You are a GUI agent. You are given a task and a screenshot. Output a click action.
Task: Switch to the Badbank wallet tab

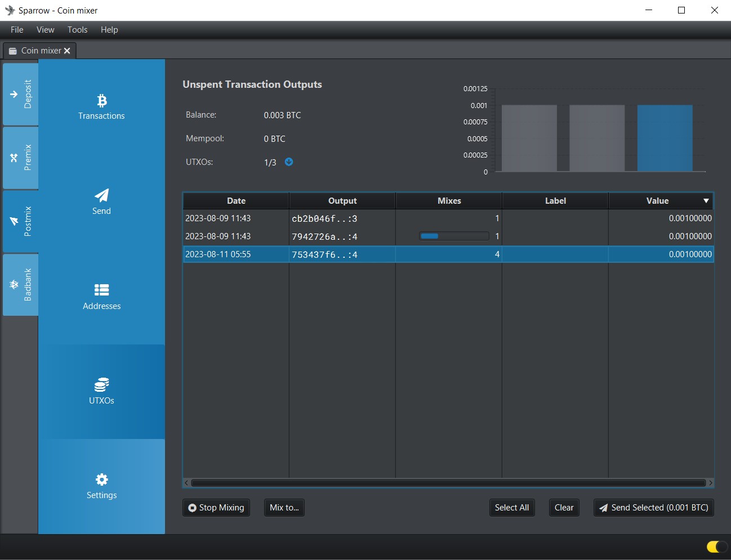point(21,284)
